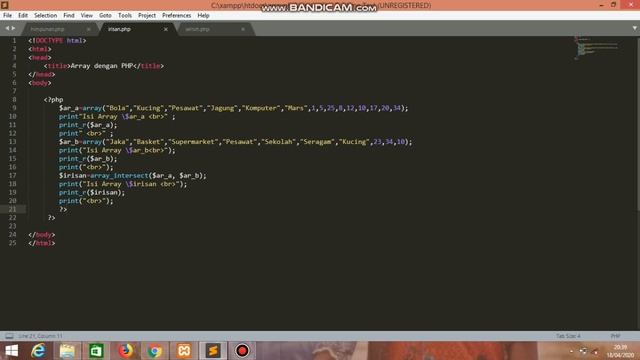Screen dimensions: 640x360
Task: Click the network icon in system tray
Action: pyautogui.click(x=583, y=351)
